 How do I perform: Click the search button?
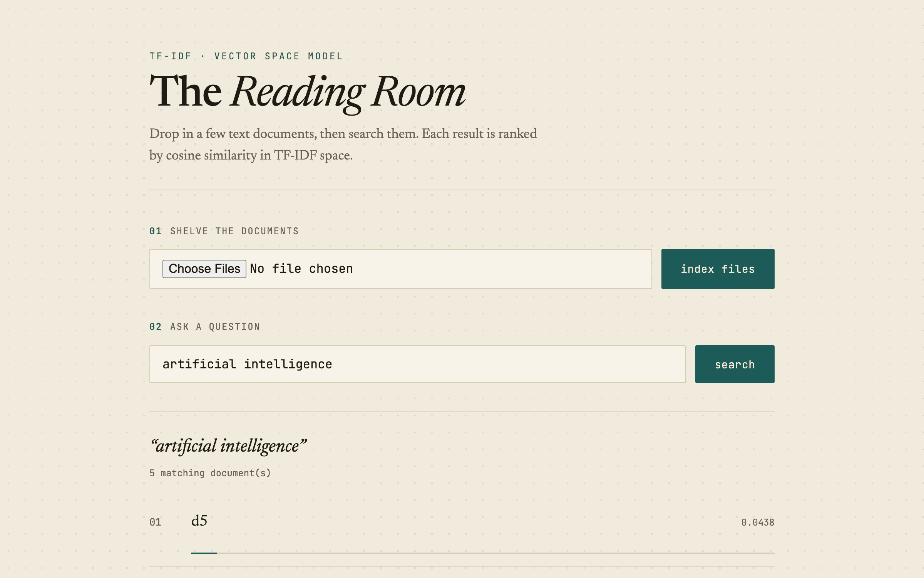point(735,364)
